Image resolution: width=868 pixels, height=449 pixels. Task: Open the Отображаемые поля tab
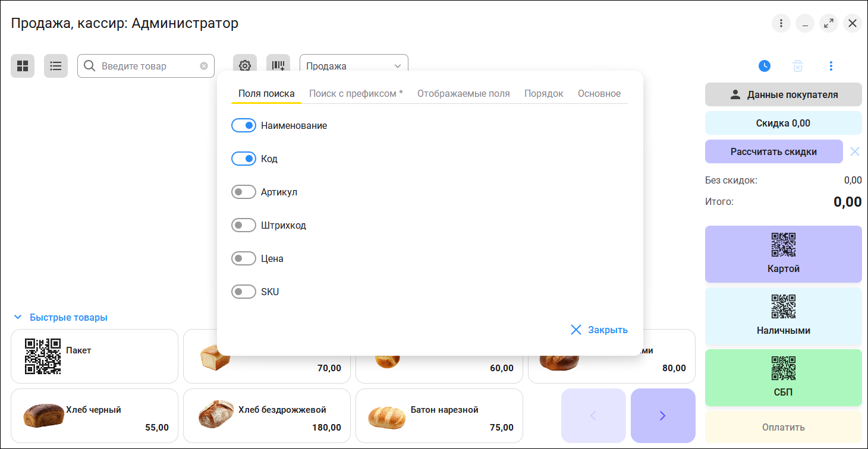463,94
